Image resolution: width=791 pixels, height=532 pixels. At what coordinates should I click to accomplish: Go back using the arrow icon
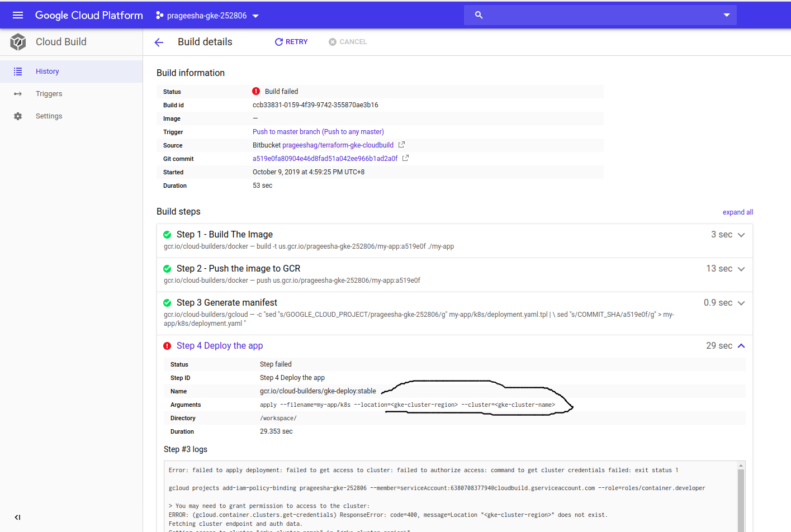159,42
